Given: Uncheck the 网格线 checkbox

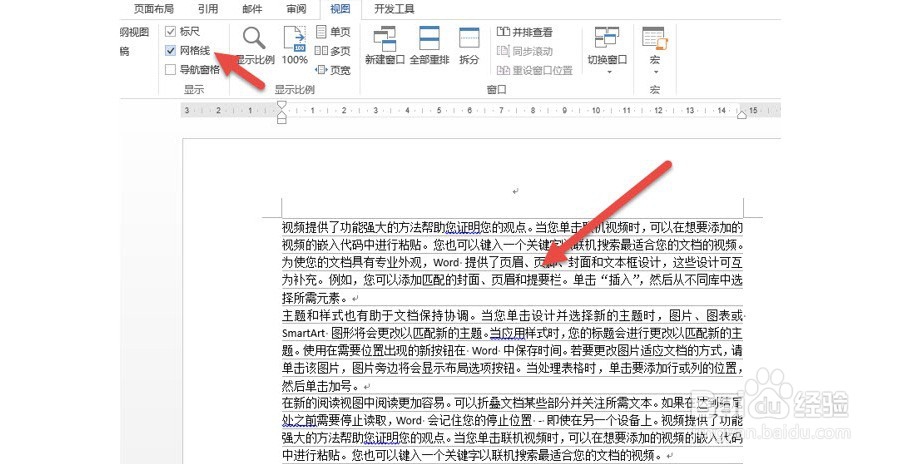Looking at the screenshot, I should pos(170,51).
